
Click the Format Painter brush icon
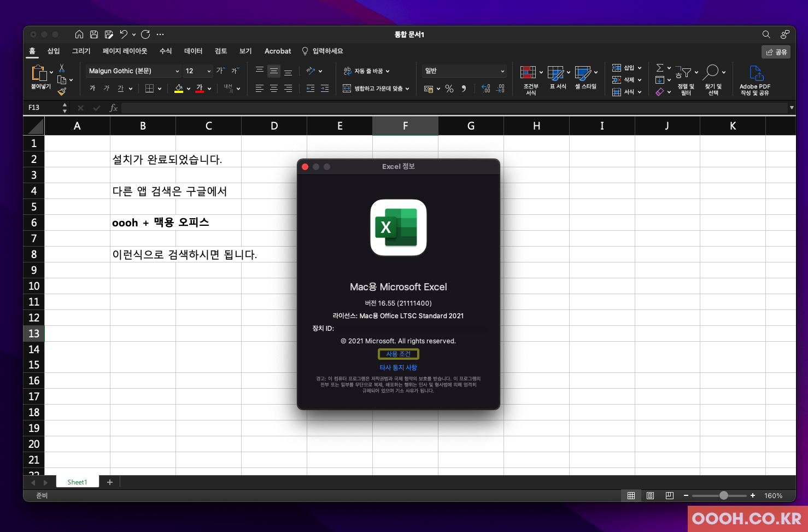[62, 91]
